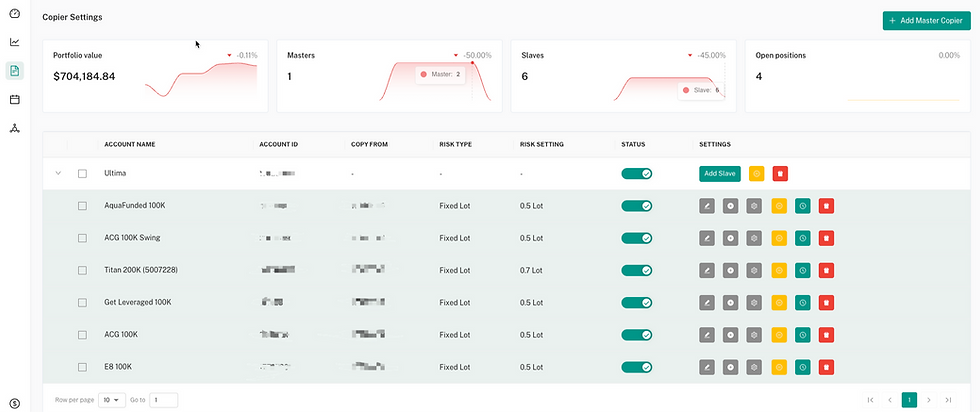980x412 pixels.
Task: Open the dashboard gauge icon in sidebar
Action: point(14,13)
